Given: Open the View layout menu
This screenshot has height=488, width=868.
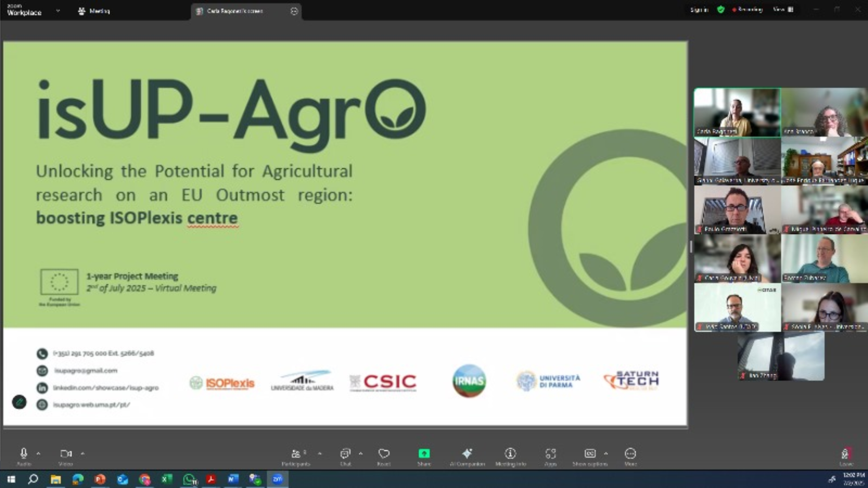Looking at the screenshot, I should pos(783,9).
